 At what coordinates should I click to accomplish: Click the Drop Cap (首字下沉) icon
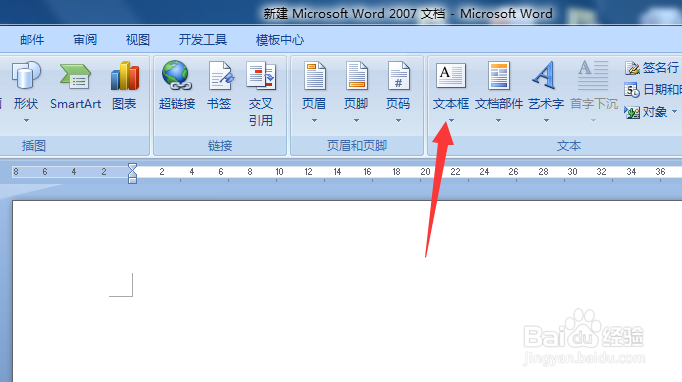point(593,75)
